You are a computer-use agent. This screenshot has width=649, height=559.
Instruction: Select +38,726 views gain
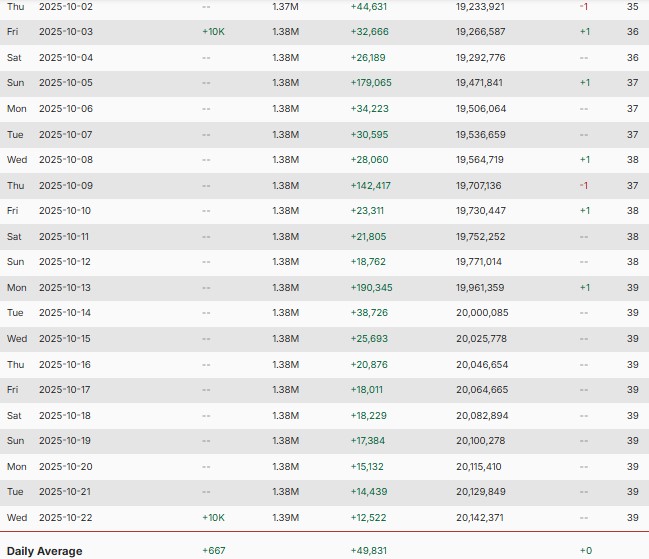click(x=369, y=313)
